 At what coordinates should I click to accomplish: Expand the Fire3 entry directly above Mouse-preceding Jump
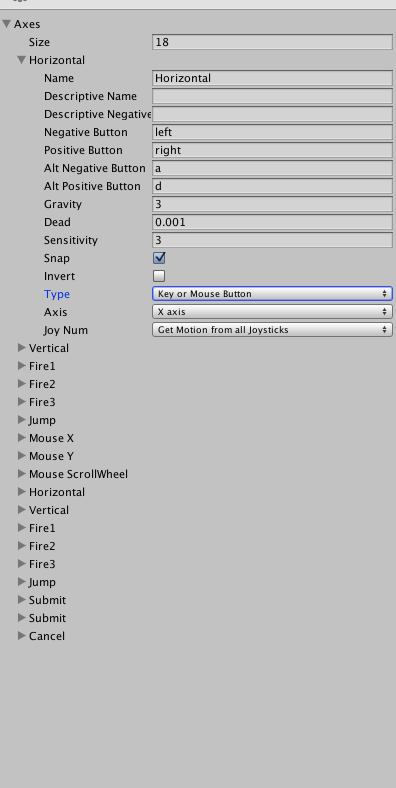[22, 402]
